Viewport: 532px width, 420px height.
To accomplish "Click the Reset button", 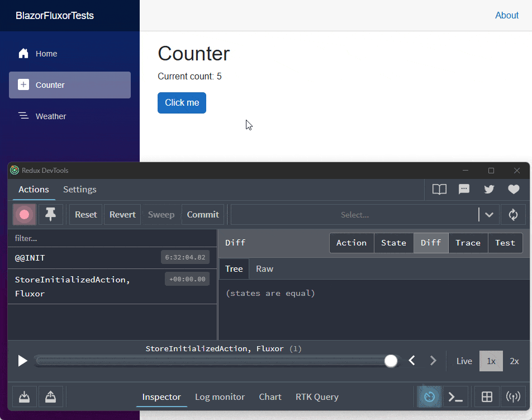I will pyautogui.click(x=86, y=215).
